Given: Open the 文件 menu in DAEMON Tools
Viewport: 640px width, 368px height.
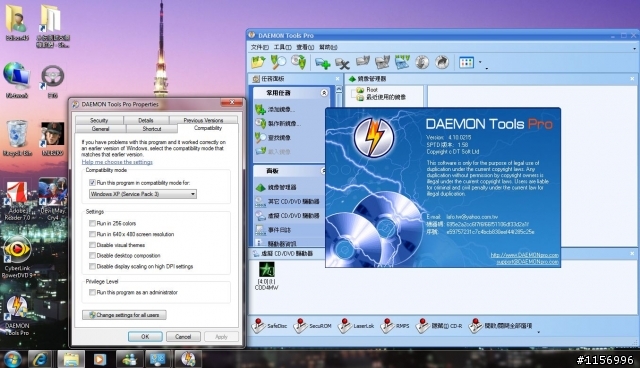Looking at the screenshot, I should [x=260, y=47].
